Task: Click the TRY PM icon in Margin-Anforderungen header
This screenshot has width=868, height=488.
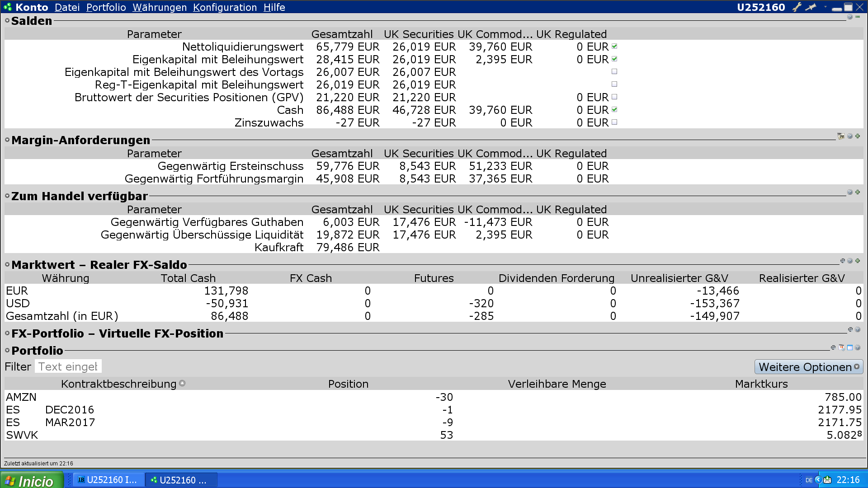Action: pos(841,136)
